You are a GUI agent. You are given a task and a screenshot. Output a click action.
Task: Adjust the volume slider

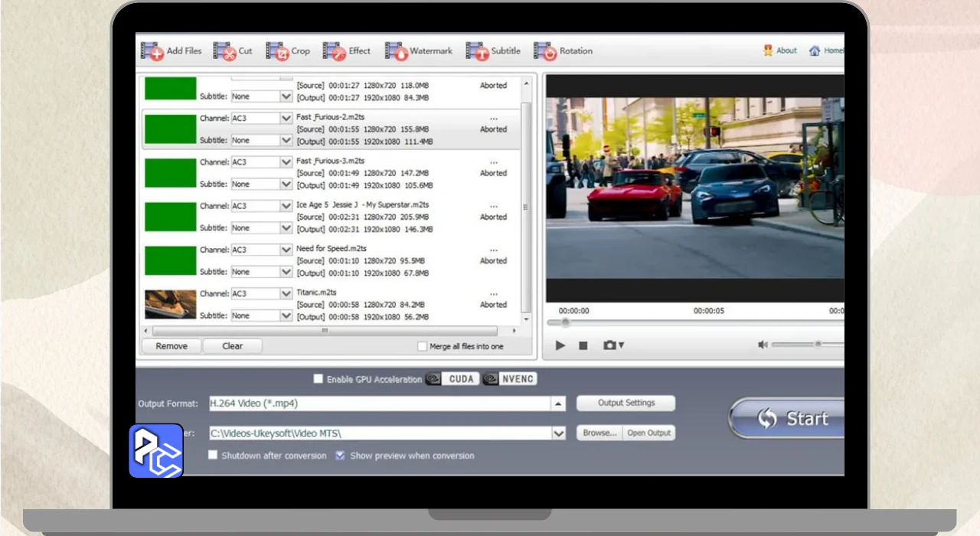click(x=818, y=345)
